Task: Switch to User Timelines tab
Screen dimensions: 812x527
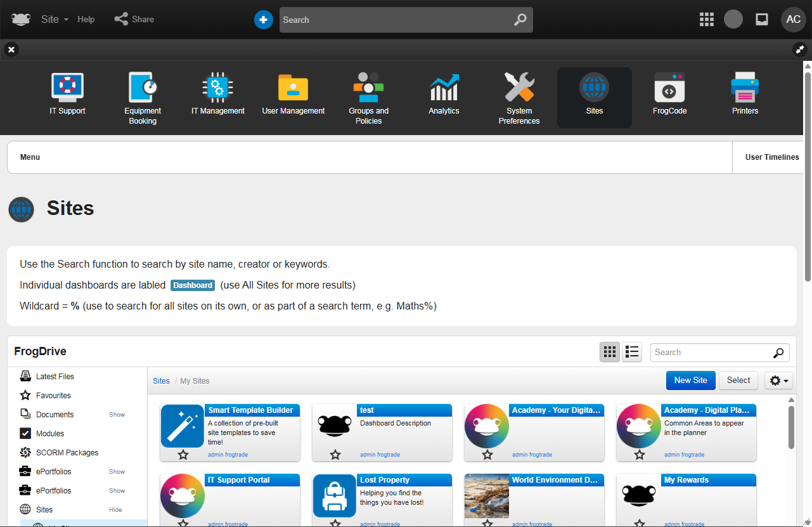Action: click(771, 157)
